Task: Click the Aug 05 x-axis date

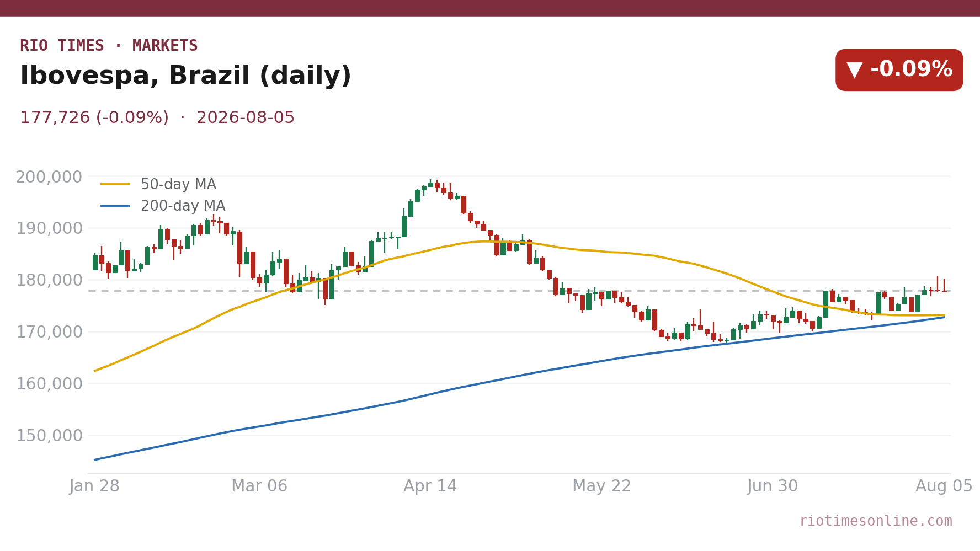Action: [944, 486]
